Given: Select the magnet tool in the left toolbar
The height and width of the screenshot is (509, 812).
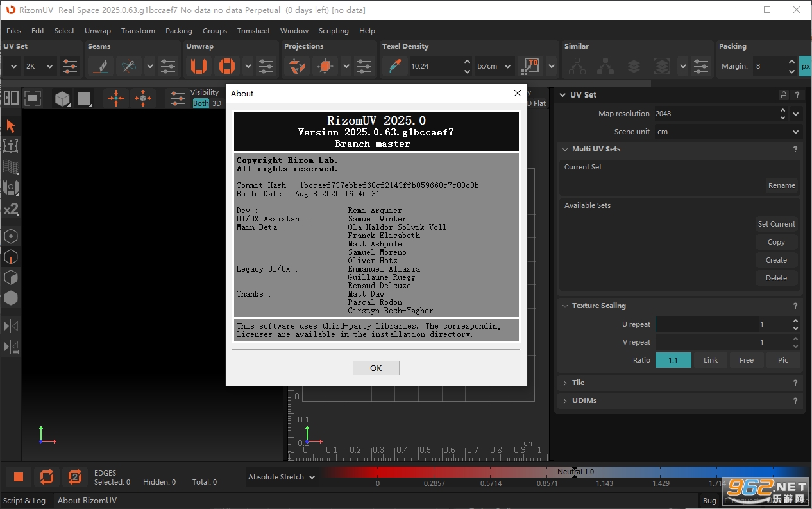Looking at the screenshot, I should coord(11,187).
